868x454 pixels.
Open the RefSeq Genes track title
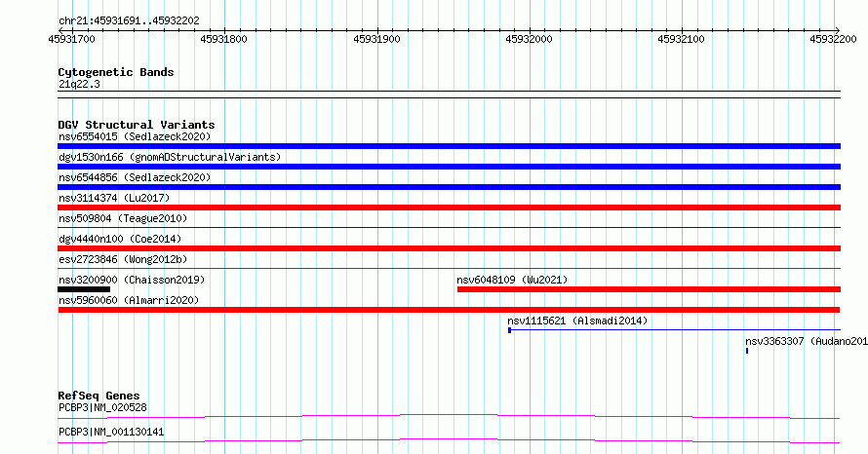[x=99, y=396]
